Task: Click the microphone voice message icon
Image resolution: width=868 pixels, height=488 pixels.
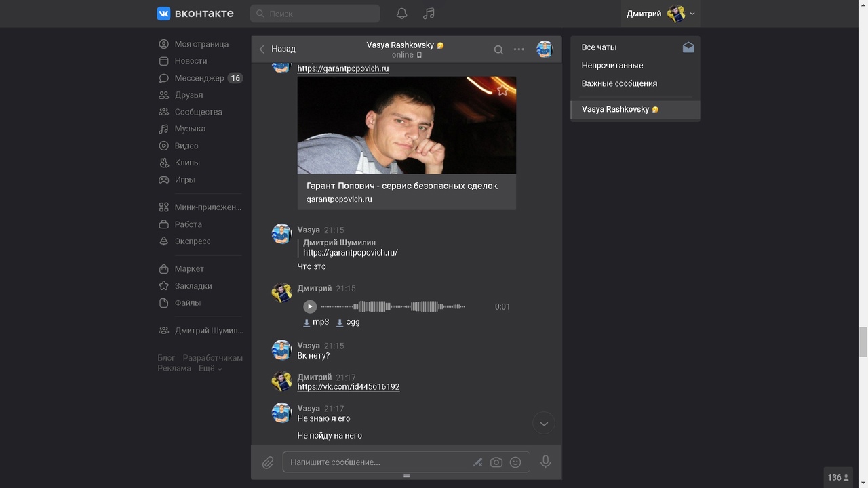Action: [x=545, y=462]
